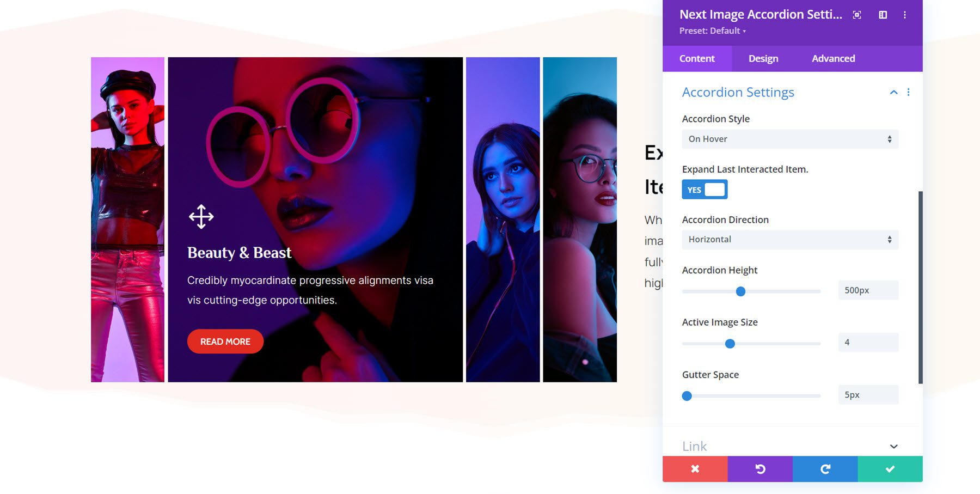Viewport: 980px width, 494px height.
Task: Toggle Expand Last Interacted Item switch
Action: pyautogui.click(x=705, y=190)
